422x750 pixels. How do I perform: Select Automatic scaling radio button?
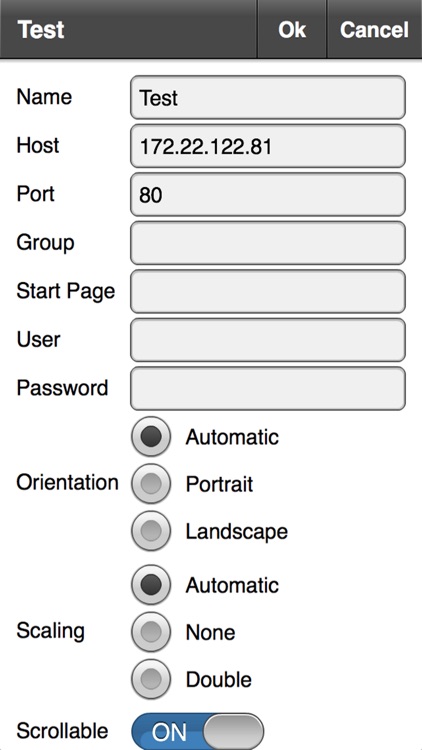coord(151,585)
